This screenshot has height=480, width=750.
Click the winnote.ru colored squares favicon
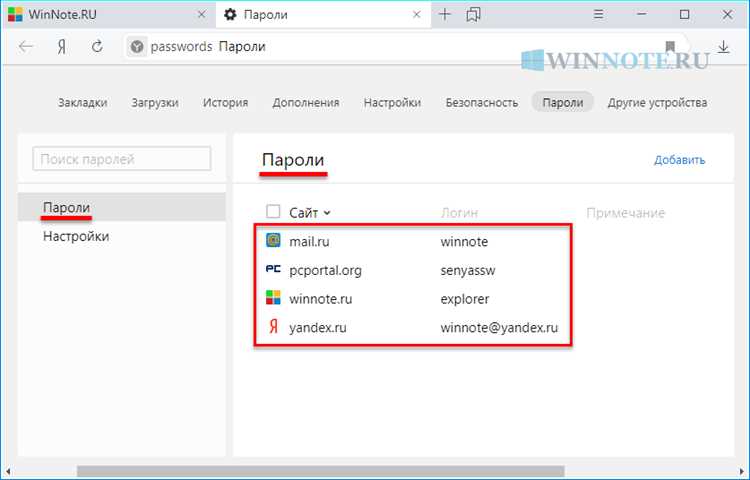pyautogui.click(x=273, y=298)
